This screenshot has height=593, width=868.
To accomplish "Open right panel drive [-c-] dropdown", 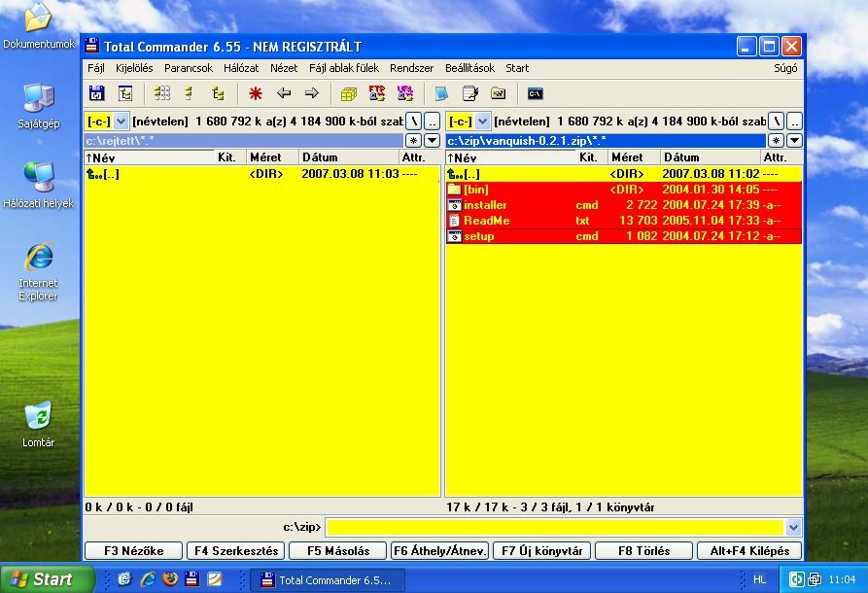I will point(482,121).
